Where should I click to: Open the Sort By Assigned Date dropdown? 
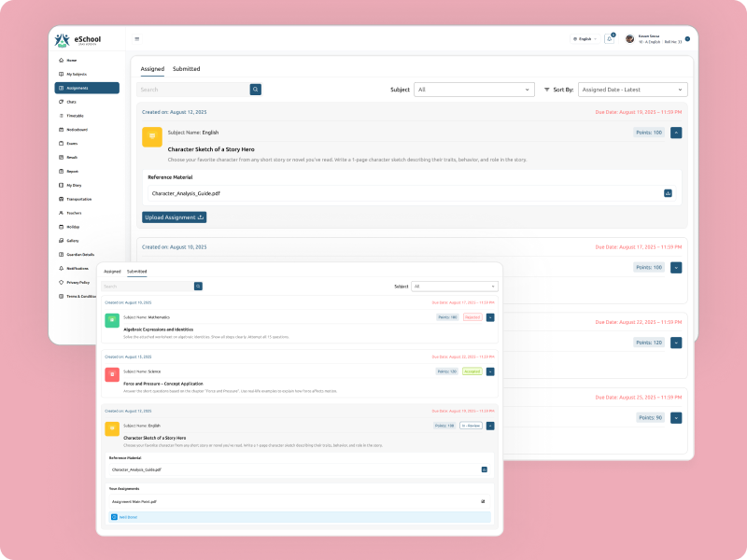632,90
